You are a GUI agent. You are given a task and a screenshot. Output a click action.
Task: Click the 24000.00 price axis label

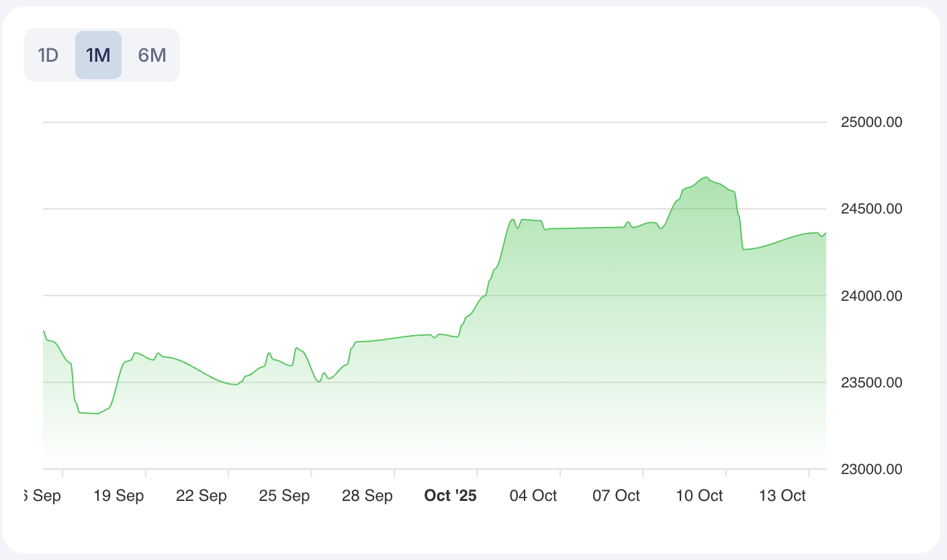tap(871, 296)
